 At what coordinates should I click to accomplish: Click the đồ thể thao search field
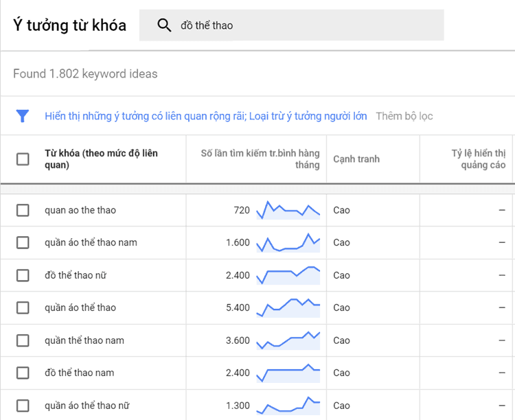(291, 25)
